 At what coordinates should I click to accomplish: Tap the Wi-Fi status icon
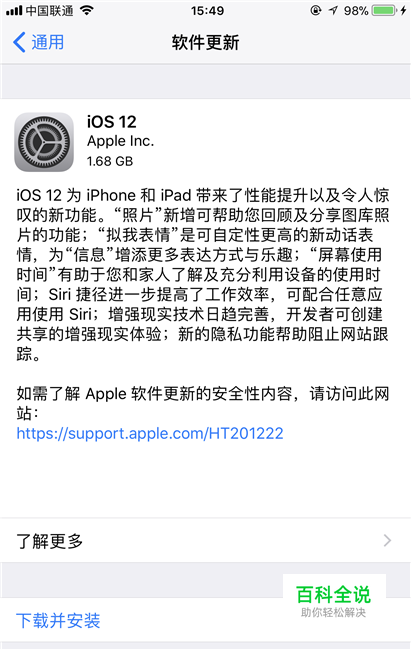[x=87, y=10]
